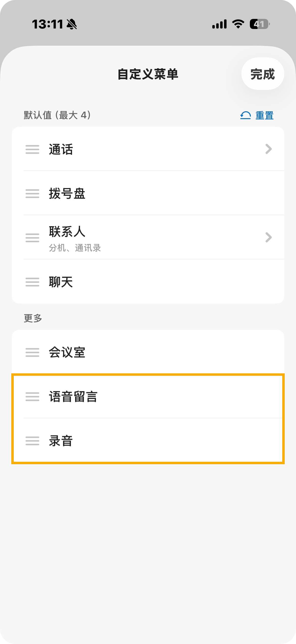Screen dimensions: 296x644
Task: Tap the reorder handle beside 语音留言
Action: [32, 396]
